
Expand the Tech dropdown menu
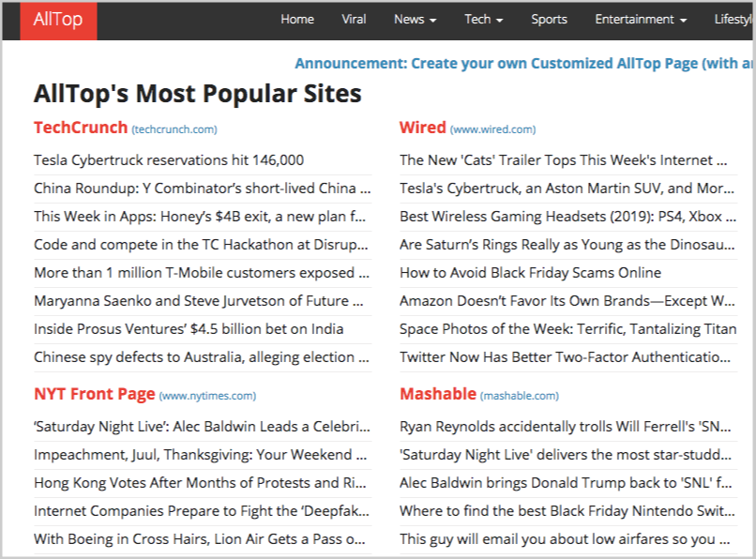484,20
